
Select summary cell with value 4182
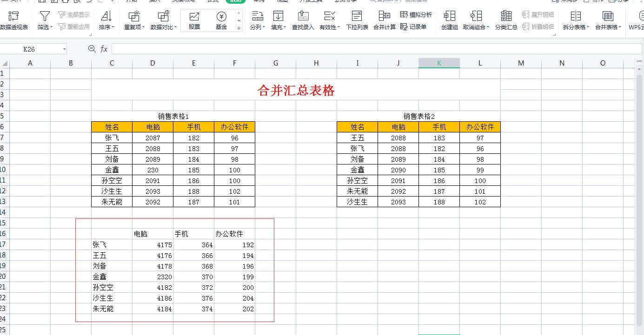[153, 288]
